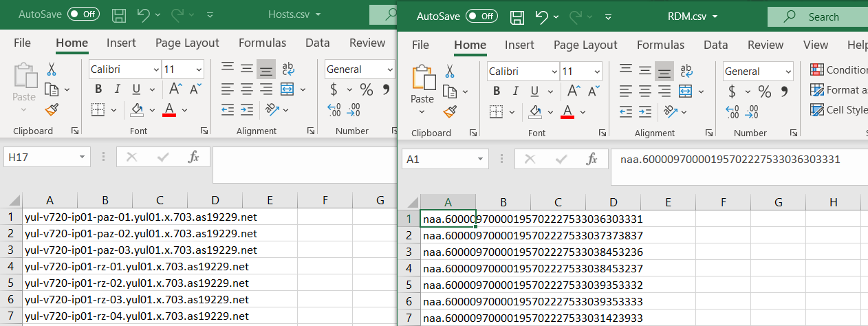Click the Name Box showing H17
The width and height of the screenshot is (868, 326).
tap(47, 157)
